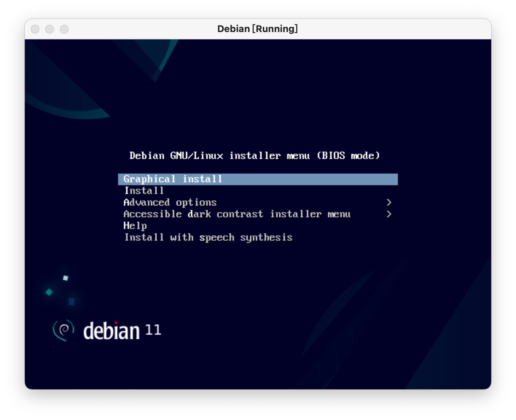Image resolution: width=516 pixels, height=420 pixels.
Task: Close the Debian VM window
Action: click(35, 29)
